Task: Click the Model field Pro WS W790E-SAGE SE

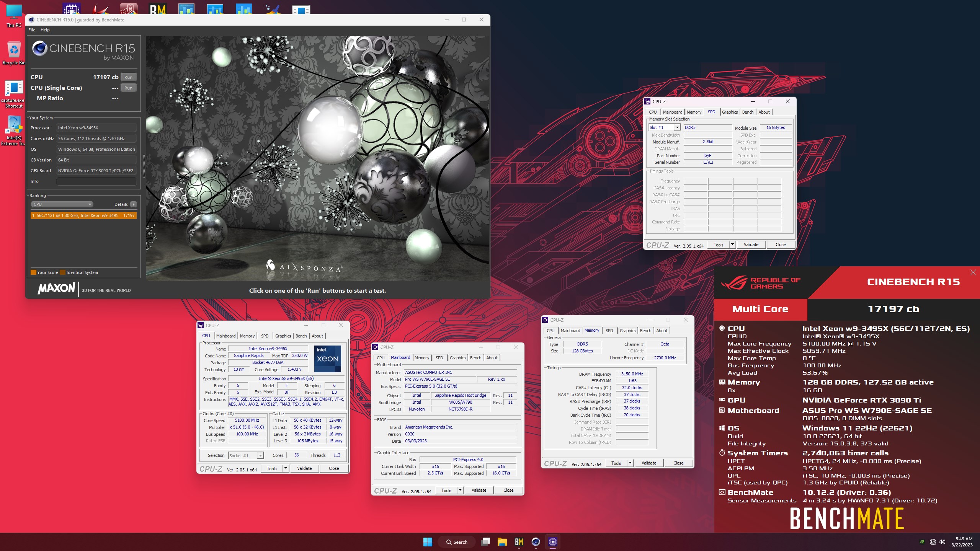Action: click(440, 379)
